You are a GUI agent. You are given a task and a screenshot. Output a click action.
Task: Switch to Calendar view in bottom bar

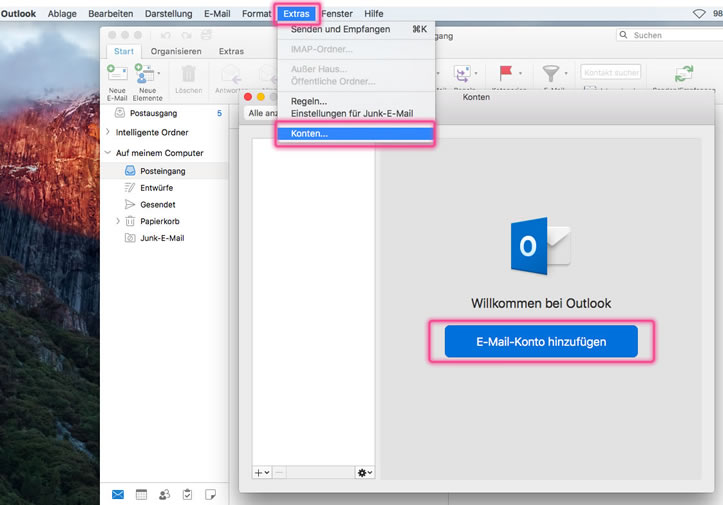pos(141,494)
